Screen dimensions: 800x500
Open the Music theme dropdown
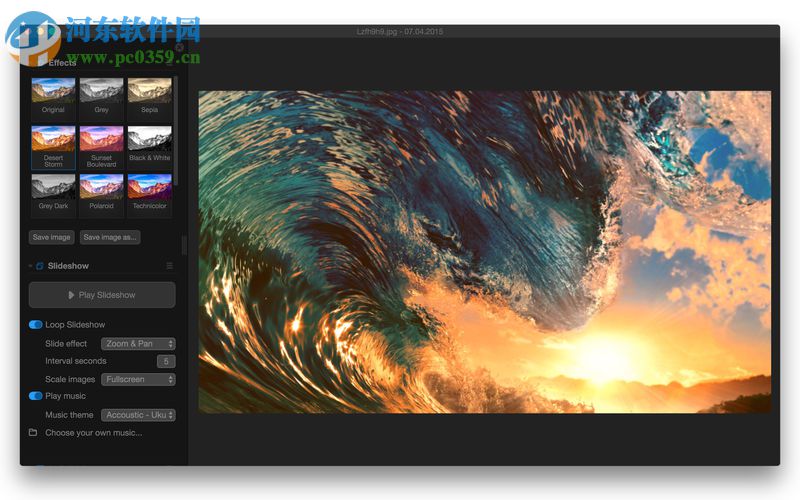click(138, 415)
